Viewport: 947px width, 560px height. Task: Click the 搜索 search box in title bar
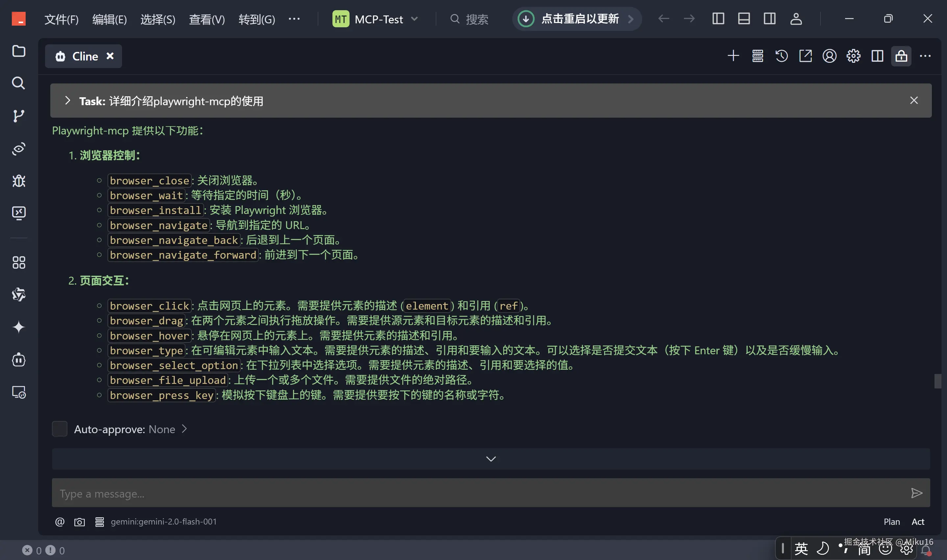(470, 19)
